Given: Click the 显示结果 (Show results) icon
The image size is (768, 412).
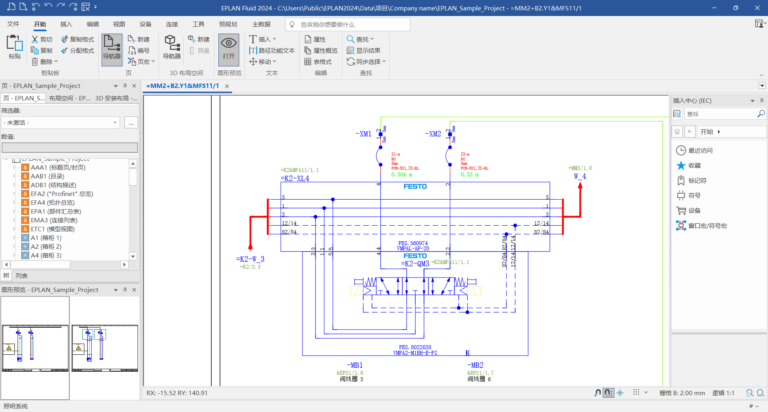Looking at the screenshot, I should 350,50.
